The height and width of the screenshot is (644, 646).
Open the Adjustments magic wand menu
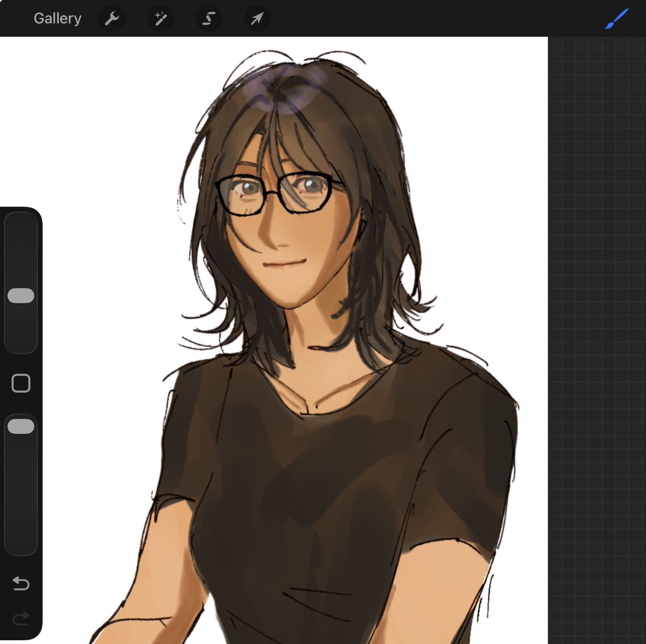[160, 19]
